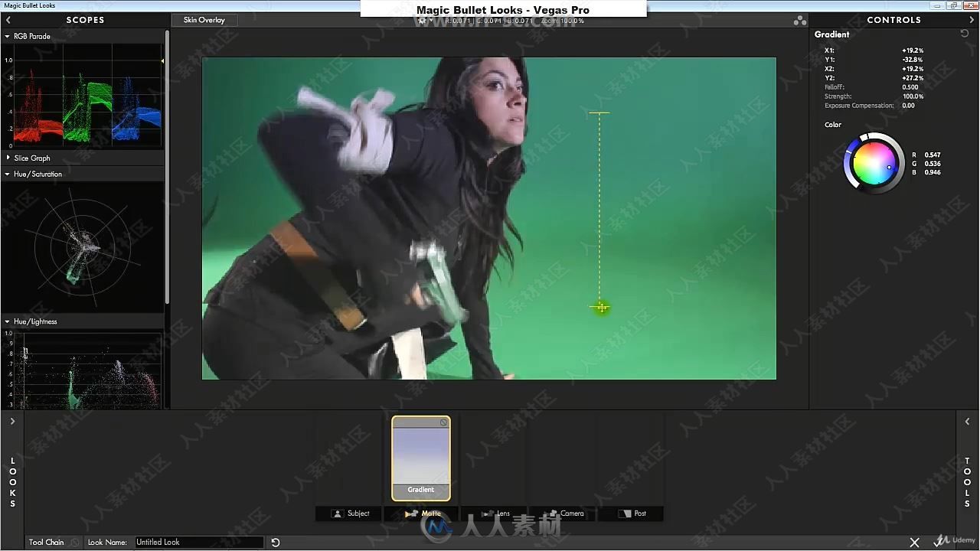Click the Matte camera icon
Screen dimensions: 980x551
411,514
